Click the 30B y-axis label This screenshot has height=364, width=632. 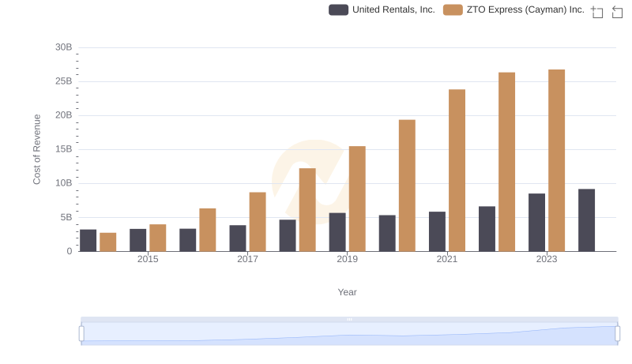64,47
